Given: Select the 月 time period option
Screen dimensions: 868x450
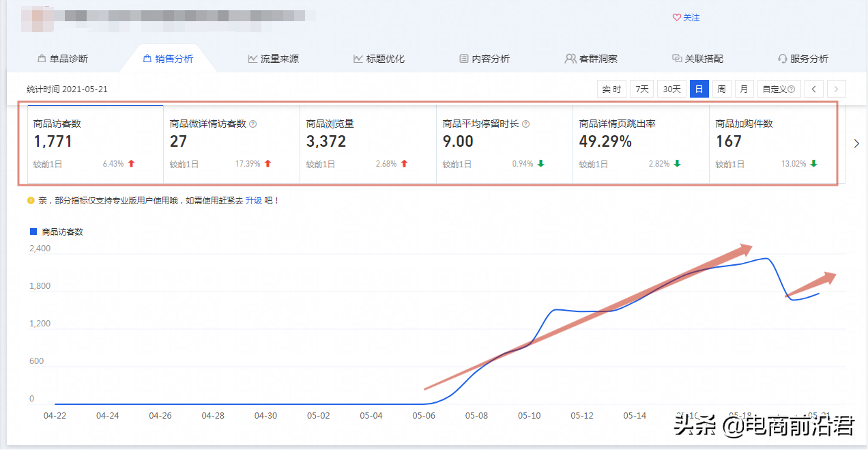Looking at the screenshot, I should [744, 89].
